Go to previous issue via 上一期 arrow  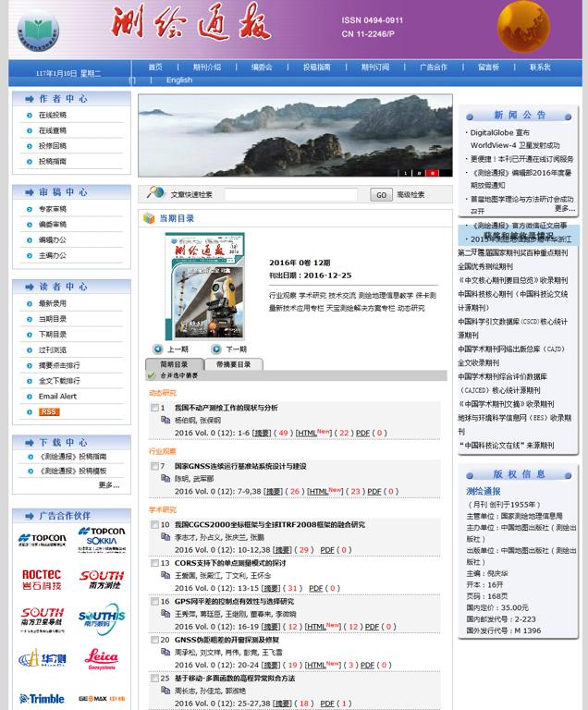[x=158, y=349]
